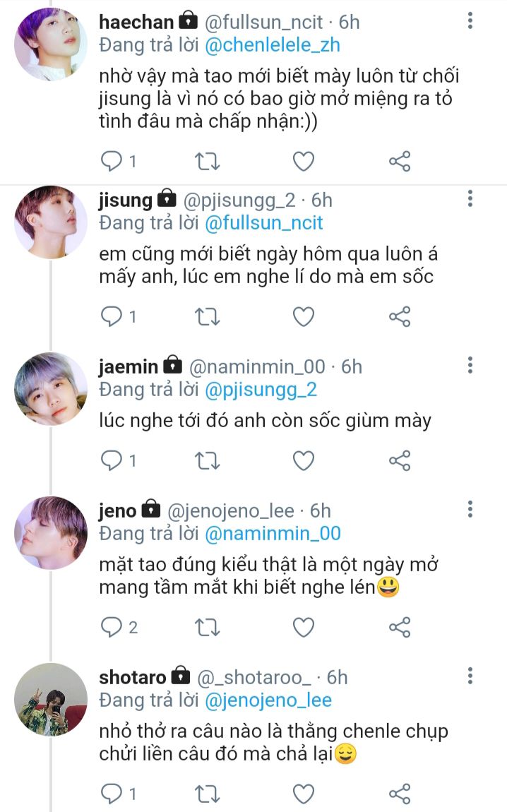Open the @chenlelele_zh mention link
The image size is (507, 812).
272,45
